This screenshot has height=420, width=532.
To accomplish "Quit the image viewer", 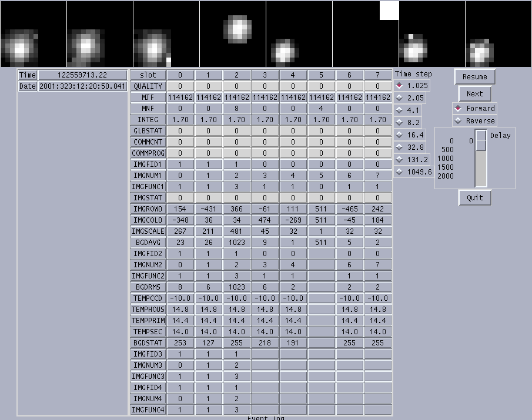I will tap(474, 197).
